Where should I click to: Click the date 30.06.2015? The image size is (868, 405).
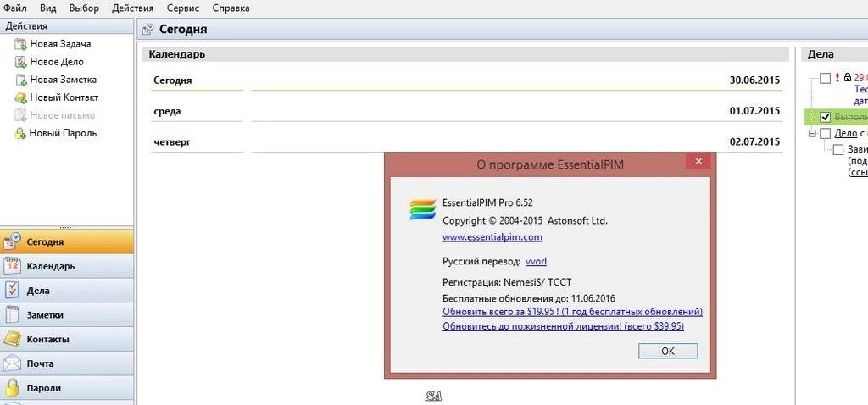[x=754, y=80]
